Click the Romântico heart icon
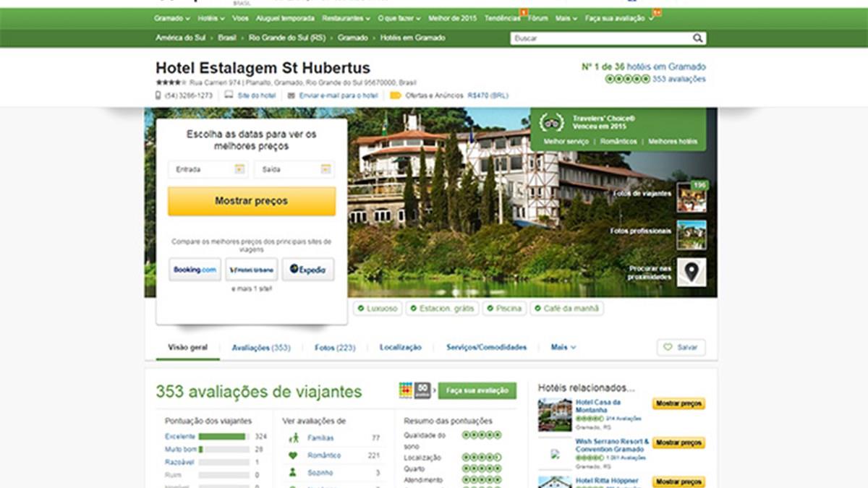The image size is (868, 488). (x=293, y=455)
